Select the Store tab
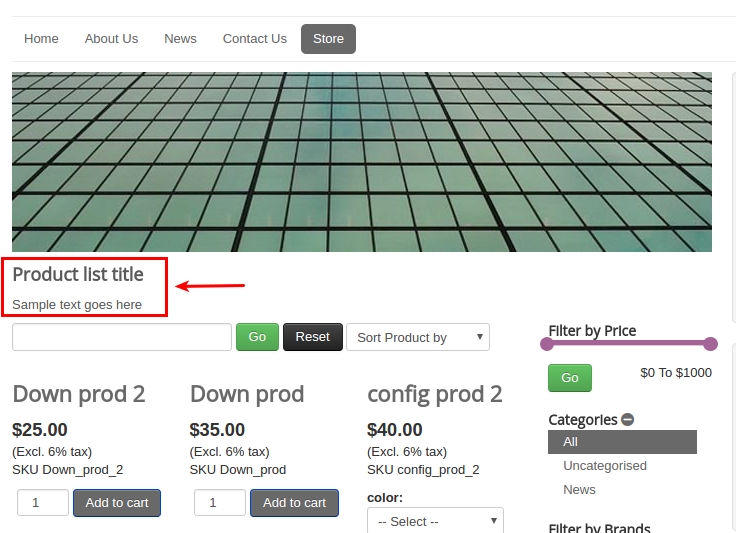 tap(328, 39)
